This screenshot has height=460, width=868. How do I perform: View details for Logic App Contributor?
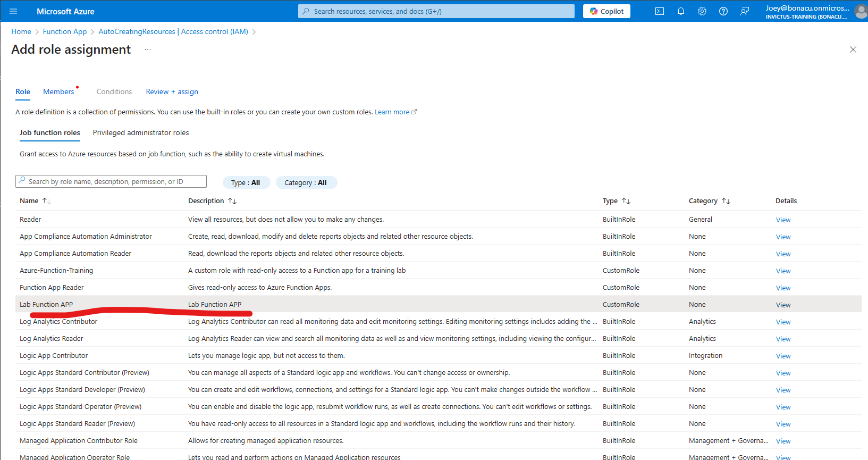pyautogui.click(x=783, y=356)
